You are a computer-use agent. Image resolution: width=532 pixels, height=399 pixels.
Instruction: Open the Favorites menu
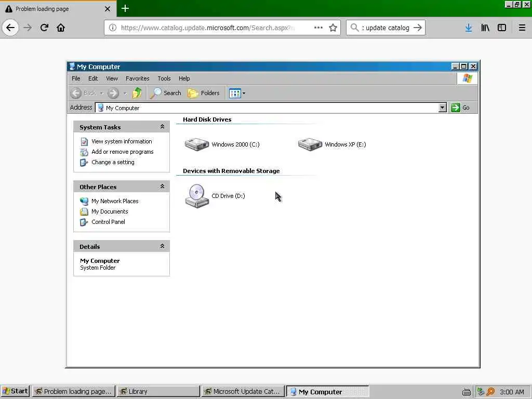137,78
